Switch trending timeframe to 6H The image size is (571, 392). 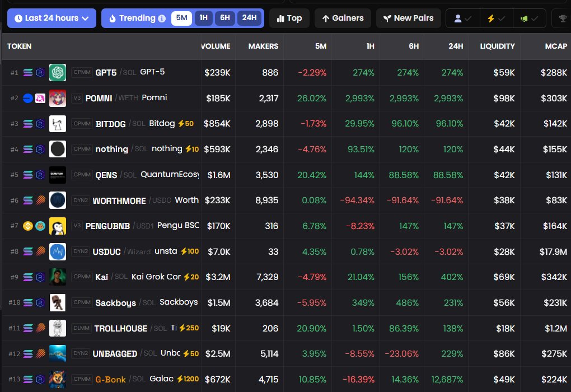tap(224, 18)
